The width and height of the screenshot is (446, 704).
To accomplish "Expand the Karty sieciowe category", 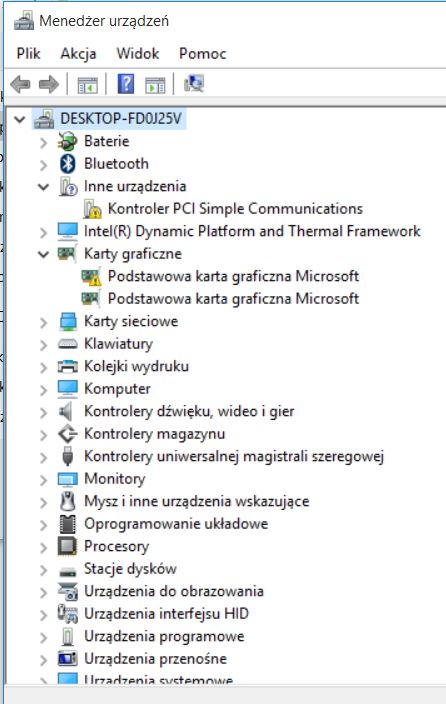I will tap(44, 322).
